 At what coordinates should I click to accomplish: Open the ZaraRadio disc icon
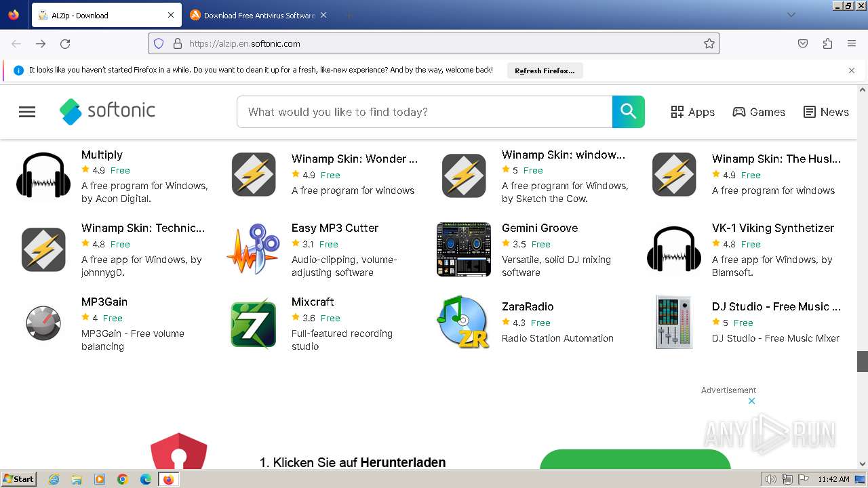point(464,323)
